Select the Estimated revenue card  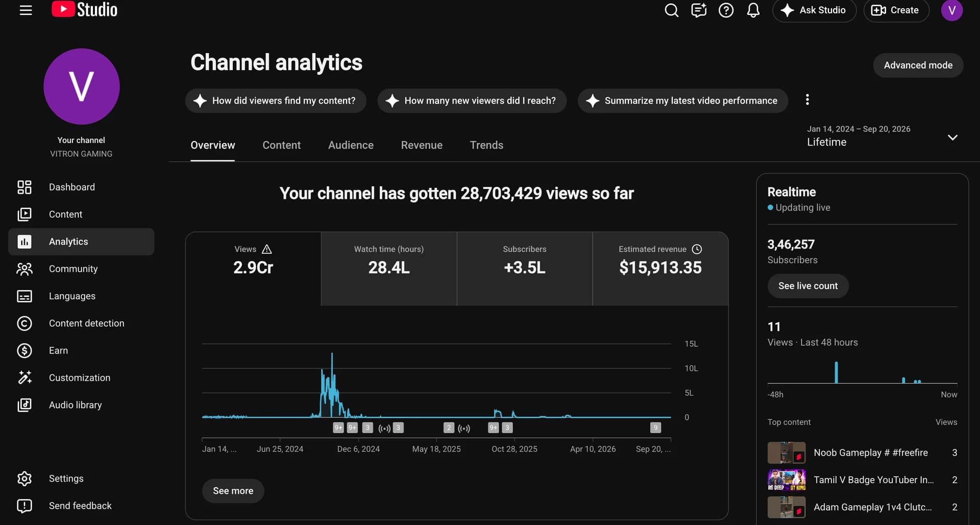[660, 269]
